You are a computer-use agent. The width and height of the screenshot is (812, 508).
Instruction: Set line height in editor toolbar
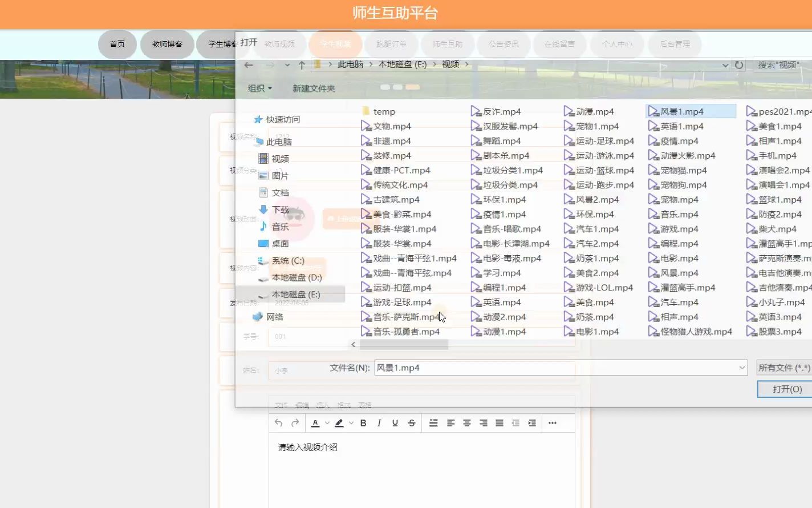pos(433,423)
